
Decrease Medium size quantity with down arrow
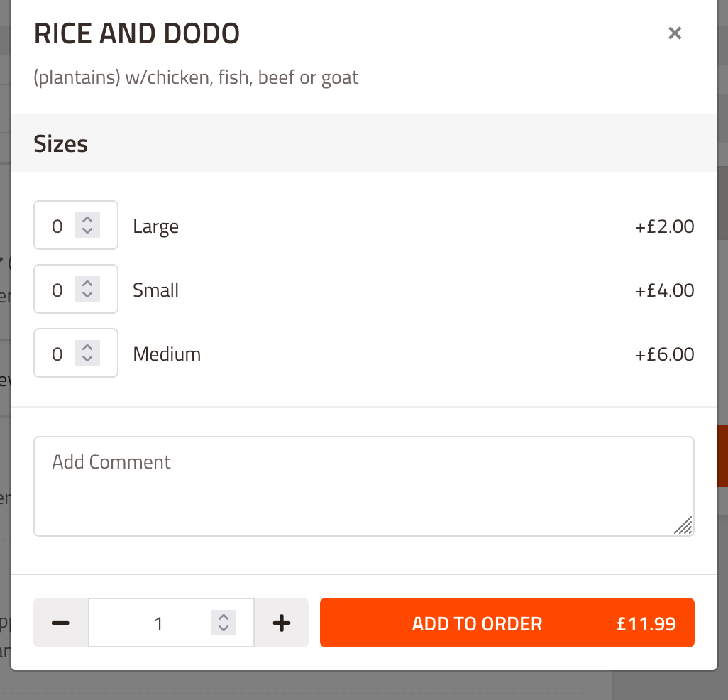[87, 359]
